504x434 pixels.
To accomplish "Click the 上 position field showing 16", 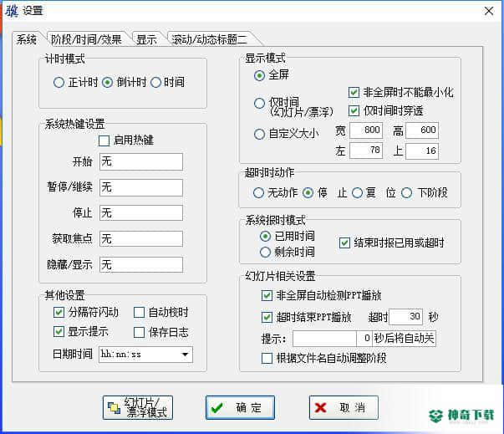I will click(x=422, y=151).
